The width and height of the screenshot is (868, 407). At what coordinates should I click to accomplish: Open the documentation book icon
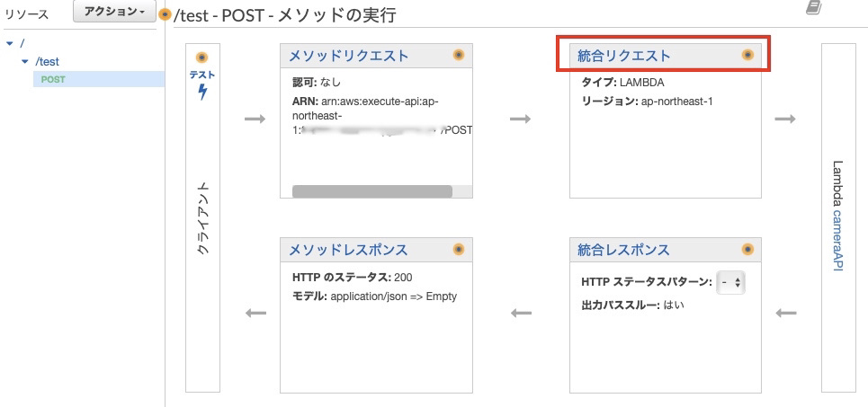(x=814, y=7)
